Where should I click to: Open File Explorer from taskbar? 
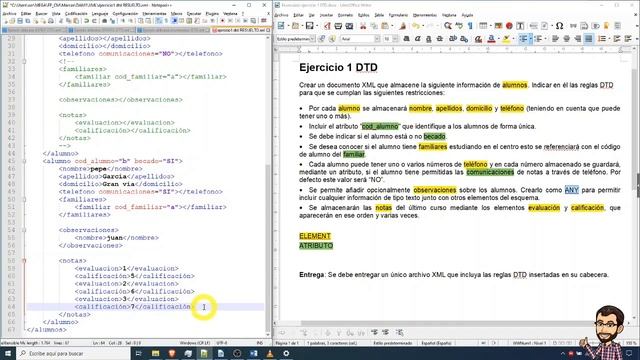coord(156,353)
